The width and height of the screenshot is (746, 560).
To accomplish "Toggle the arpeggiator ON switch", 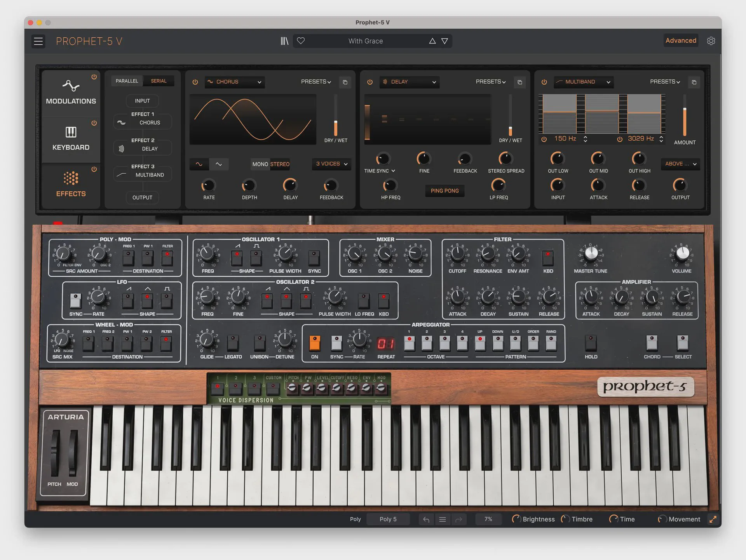I will click(x=314, y=343).
